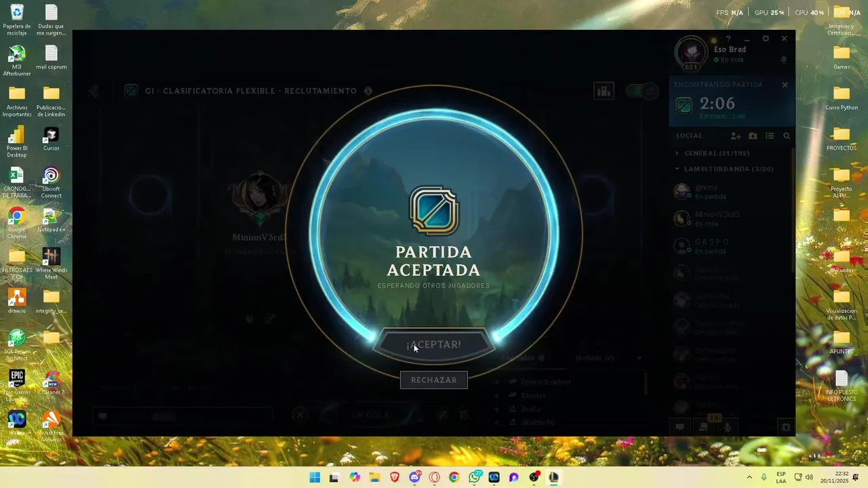Select the mail coprum text file
Screen dimensions: 868x488
click(x=51, y=58)
